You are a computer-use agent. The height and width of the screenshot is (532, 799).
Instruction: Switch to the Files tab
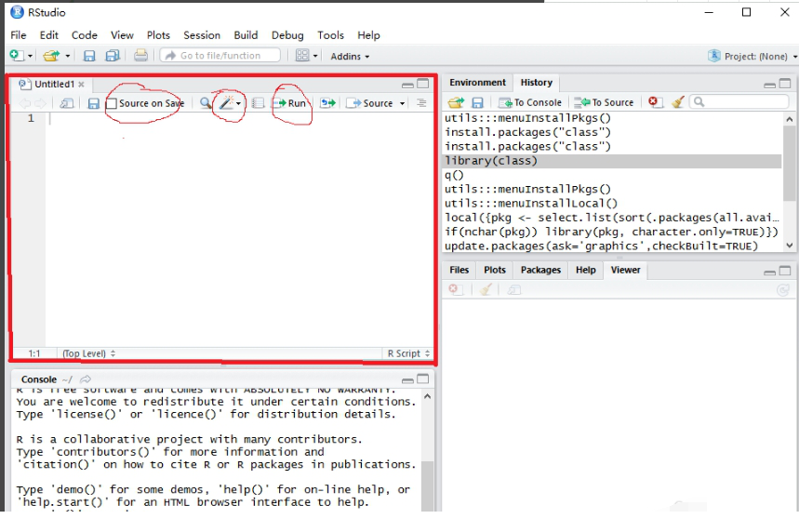click(459, 270)
